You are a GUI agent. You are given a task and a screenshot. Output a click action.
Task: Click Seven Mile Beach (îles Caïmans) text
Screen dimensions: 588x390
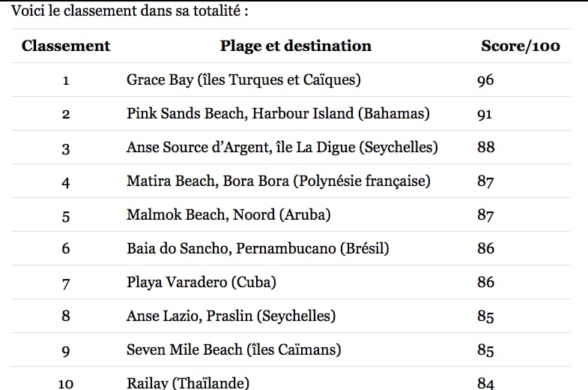tap(234, 349)
